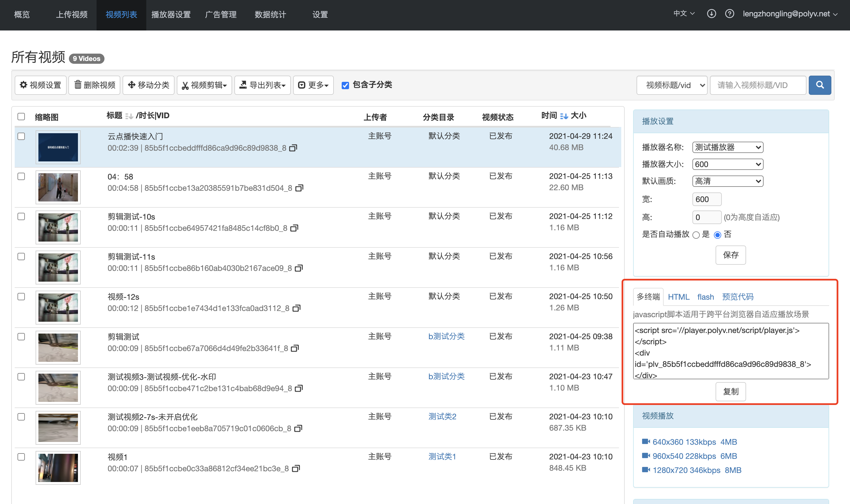Copy VID of 测试视频2-7s-未开启优化 video
The height and width of the screenshot is (504, 850).
(x=298, y=429)
